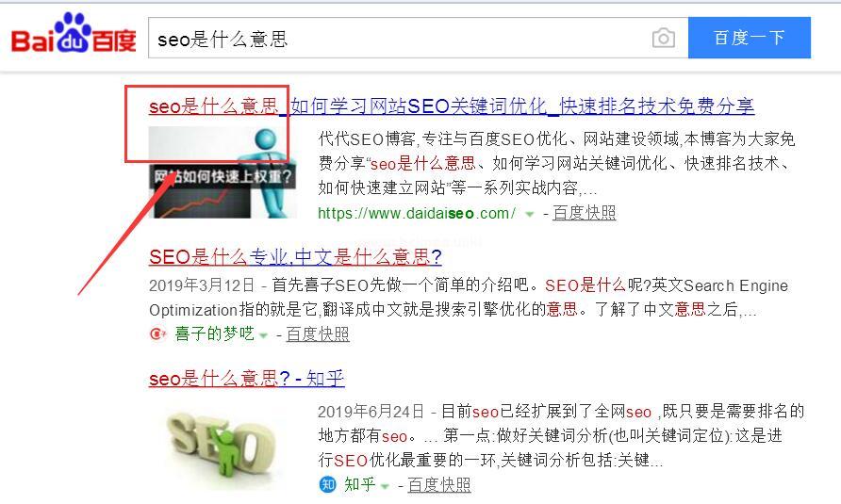Expand dropdown arrow beside 知乎 source
Image resolution: width=841 pixels, height=504 pixels.
click(385, 486)
